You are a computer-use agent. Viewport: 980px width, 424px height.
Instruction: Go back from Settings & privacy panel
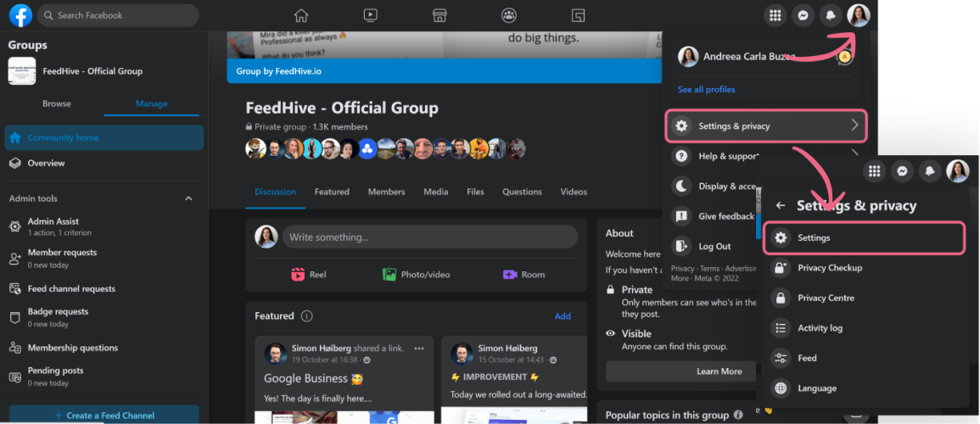point(781,205)
